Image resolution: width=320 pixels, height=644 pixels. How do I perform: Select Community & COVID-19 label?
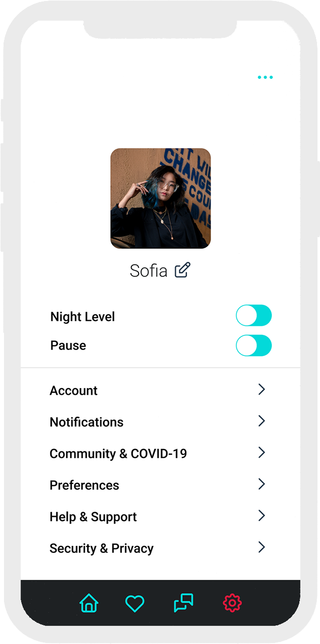pos(118,454)
